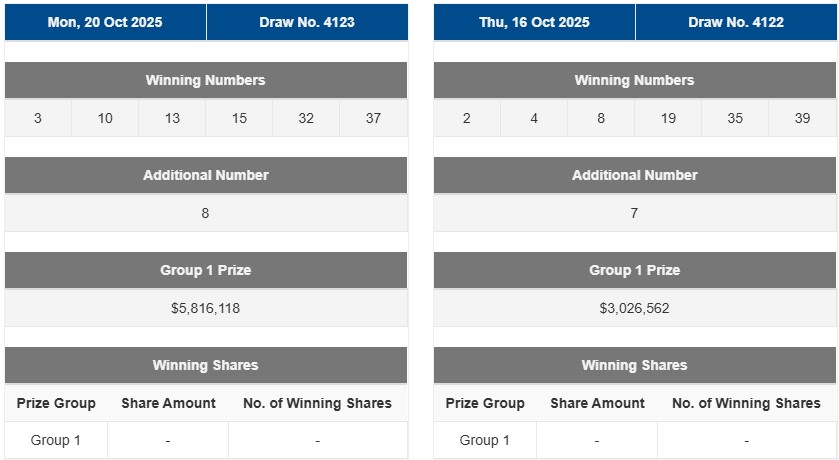Image resolution: width=839 pixels, height=460 pixels.
Task: Select winning number 32 cell
Action: 306,118
